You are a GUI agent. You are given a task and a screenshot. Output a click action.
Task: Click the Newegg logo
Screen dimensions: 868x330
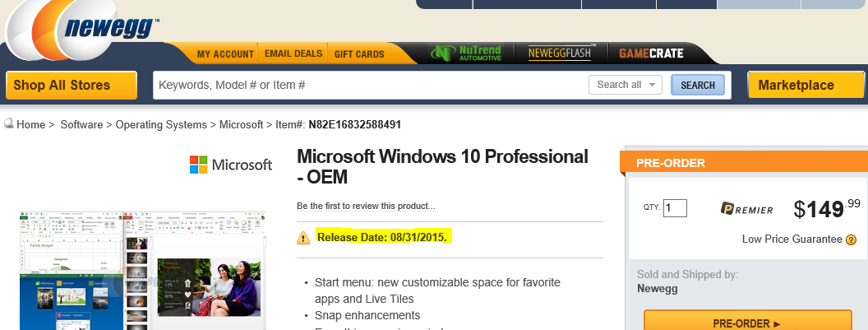[x=83, y=28]
